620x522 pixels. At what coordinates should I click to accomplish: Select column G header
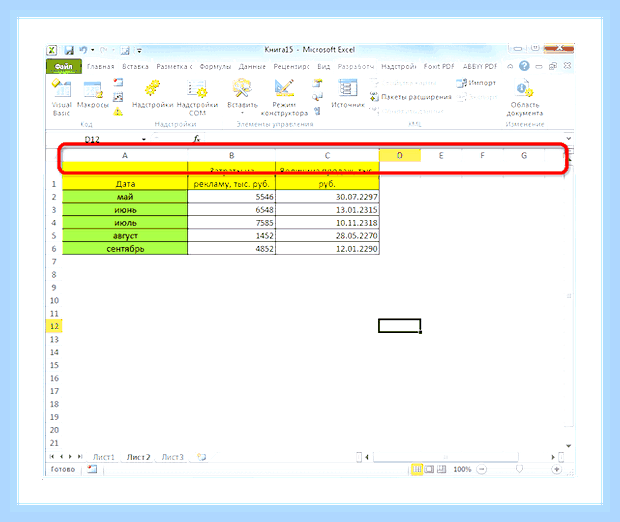(524, 155)
